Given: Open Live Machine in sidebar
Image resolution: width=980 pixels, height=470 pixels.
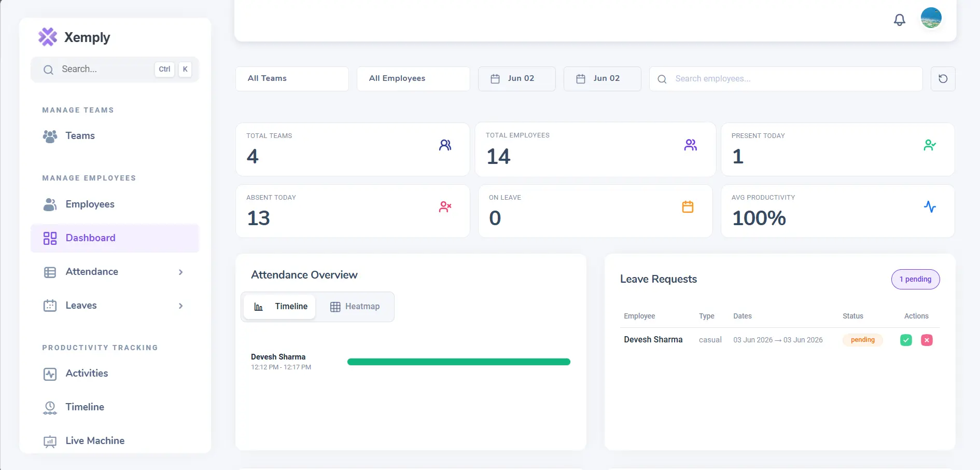Looking at the screenshot, I should tap(115, 441).
